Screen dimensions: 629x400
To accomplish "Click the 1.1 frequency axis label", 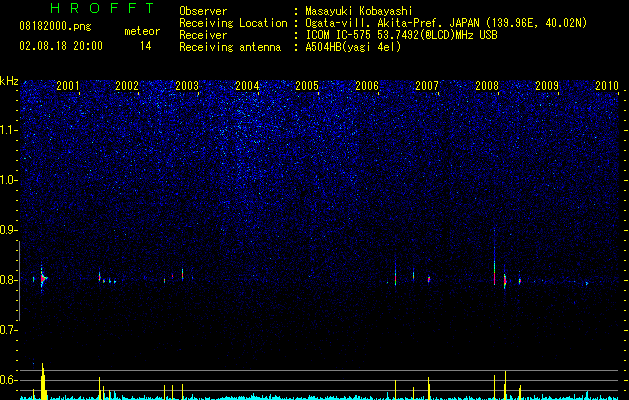I will pyautogui.click(x=7, y=130).
